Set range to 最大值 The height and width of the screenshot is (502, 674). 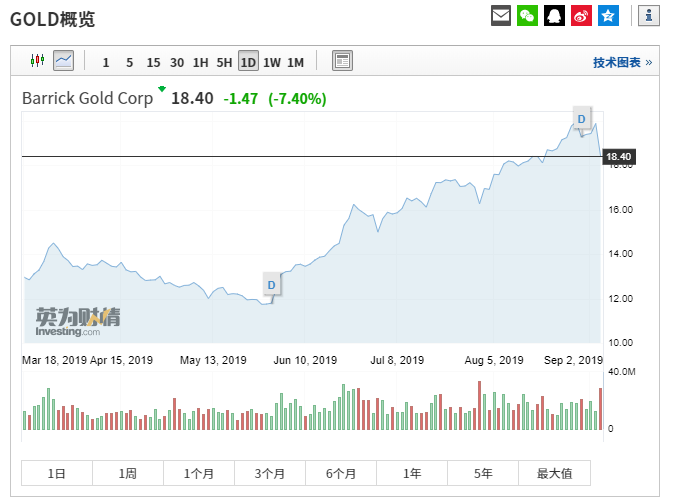coord(555,473)
